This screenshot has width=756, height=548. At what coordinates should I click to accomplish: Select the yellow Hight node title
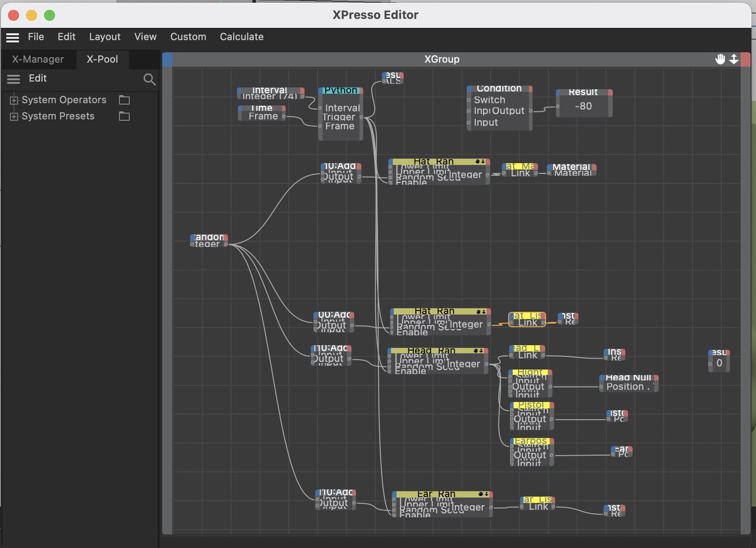(x=530, y=372)
